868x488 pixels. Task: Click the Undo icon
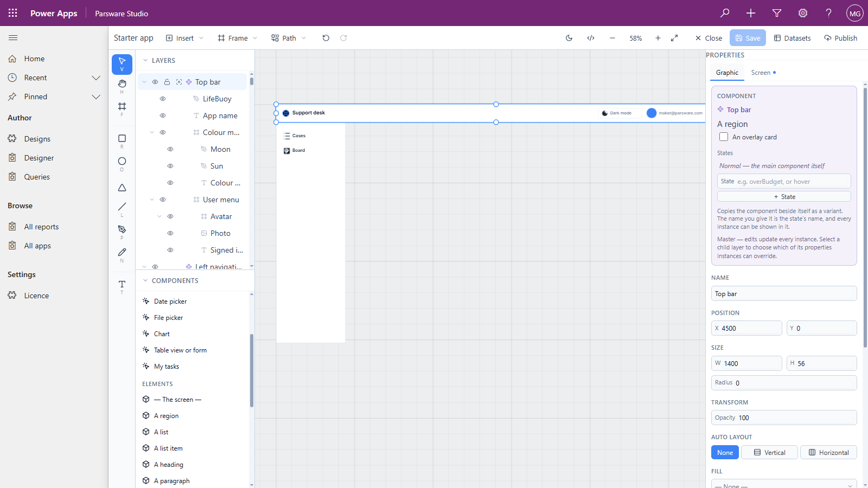pyautogui.click(x=325, y=38)
